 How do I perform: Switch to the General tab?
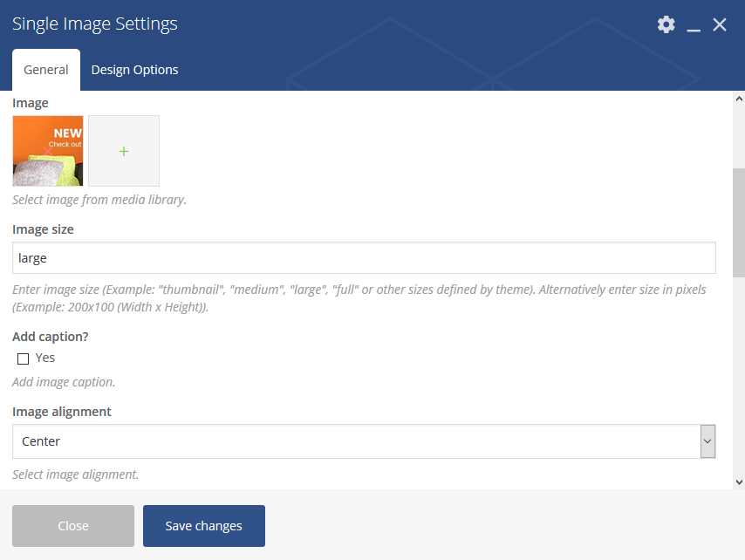46,70
